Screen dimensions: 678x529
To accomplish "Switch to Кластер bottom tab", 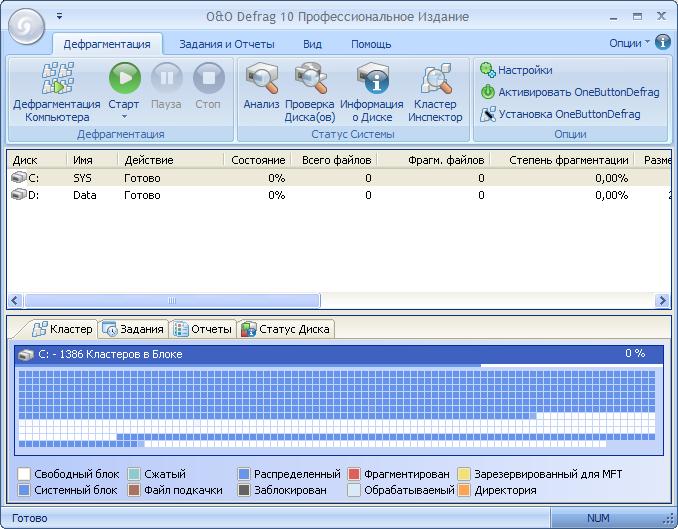I will pyautogui.click(x=63, y=329).
